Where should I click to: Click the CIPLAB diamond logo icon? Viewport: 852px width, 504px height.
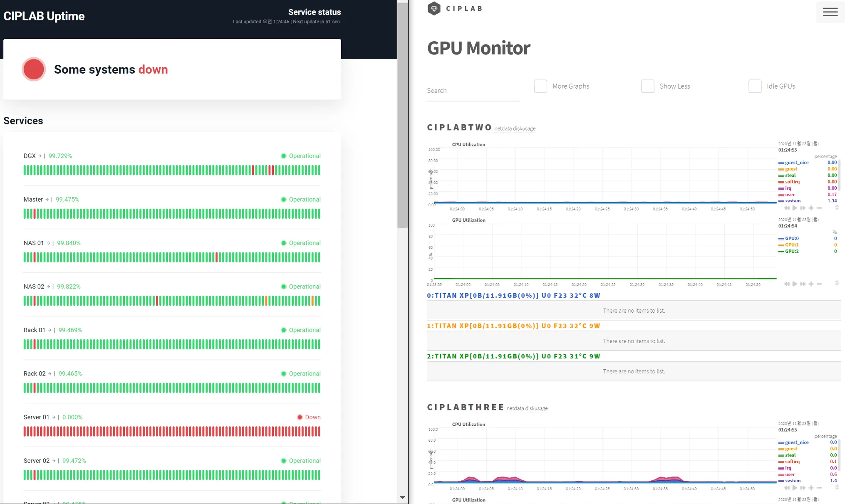434,9
